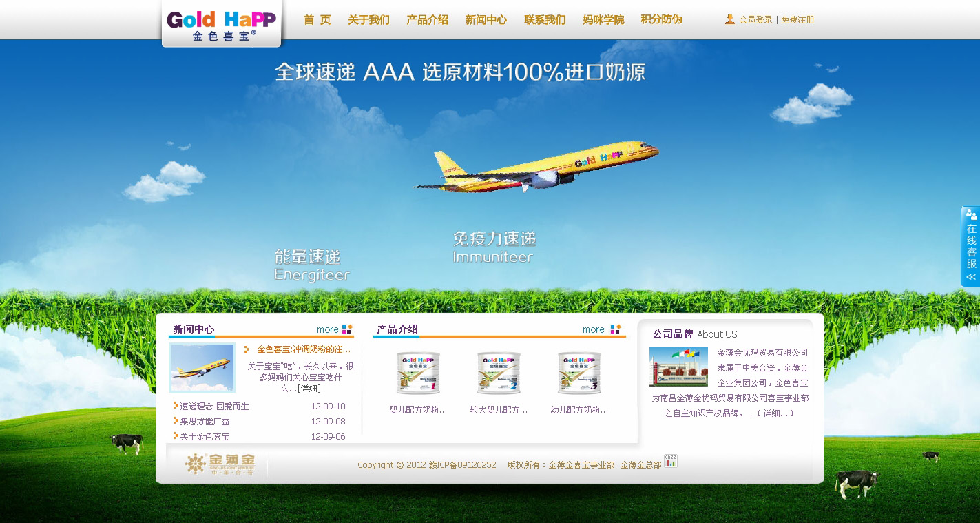Click more in the 产品介绍 section
This screenshot has height=523, width=980.
(x=594, y=329)
